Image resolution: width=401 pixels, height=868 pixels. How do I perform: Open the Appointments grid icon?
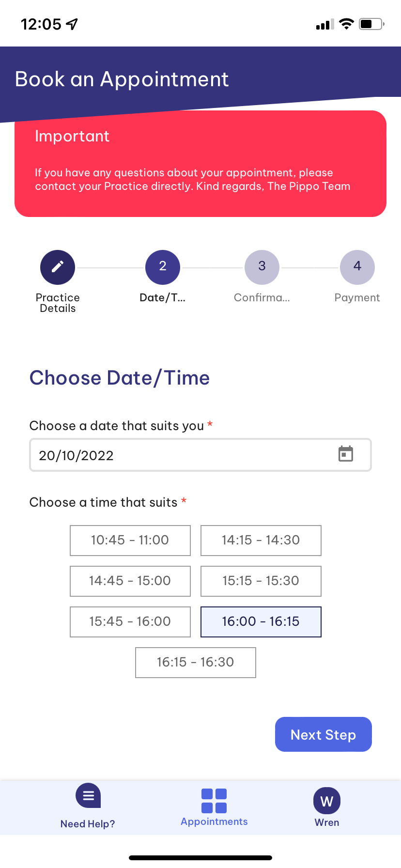(x=214, y=801)
